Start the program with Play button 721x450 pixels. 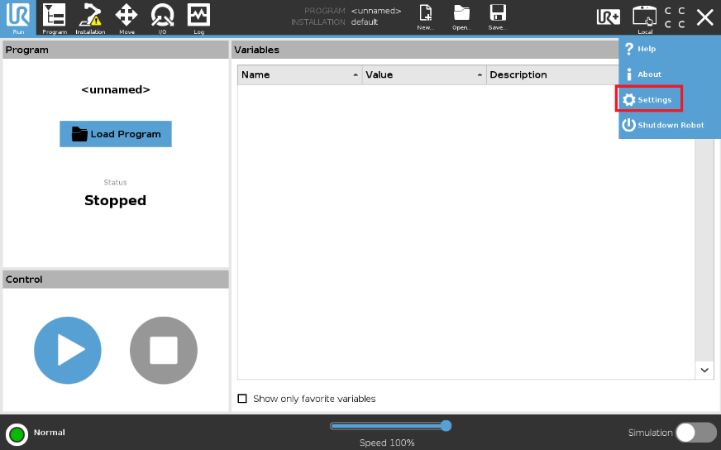tap(68, 350)
